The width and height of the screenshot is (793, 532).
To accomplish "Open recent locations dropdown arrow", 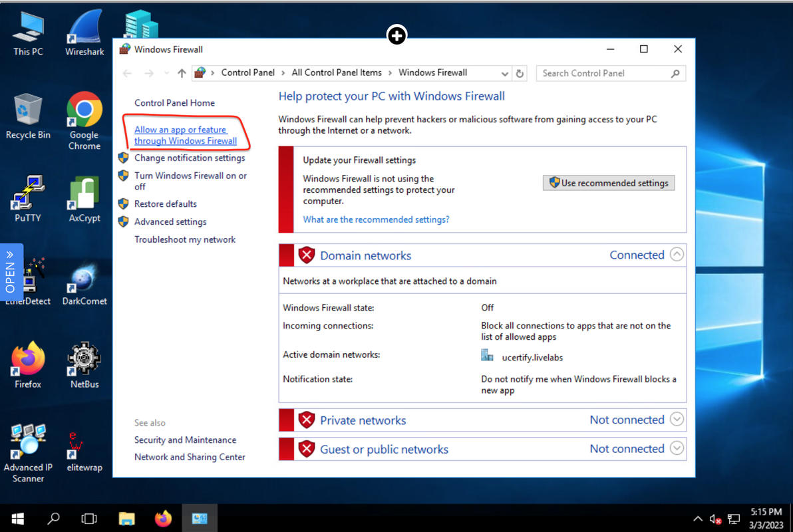I will [166, 73].
